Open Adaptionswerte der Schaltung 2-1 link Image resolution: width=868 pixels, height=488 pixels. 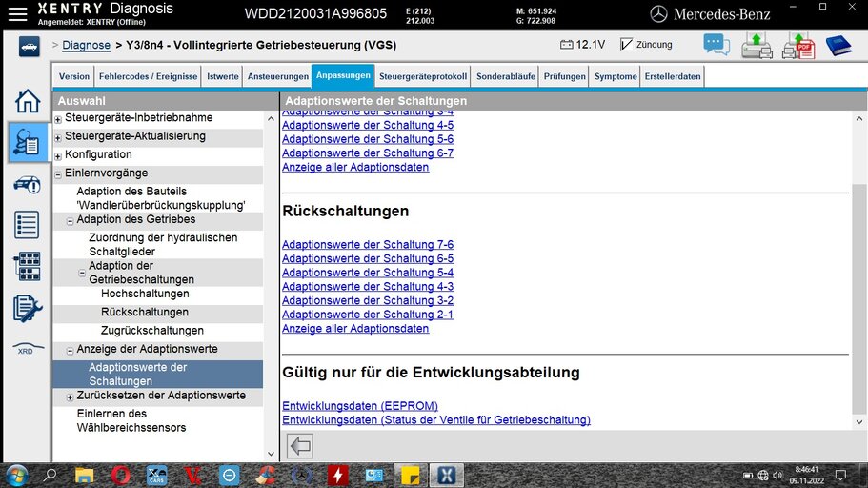pyautogui.click(x=368, y=315)
